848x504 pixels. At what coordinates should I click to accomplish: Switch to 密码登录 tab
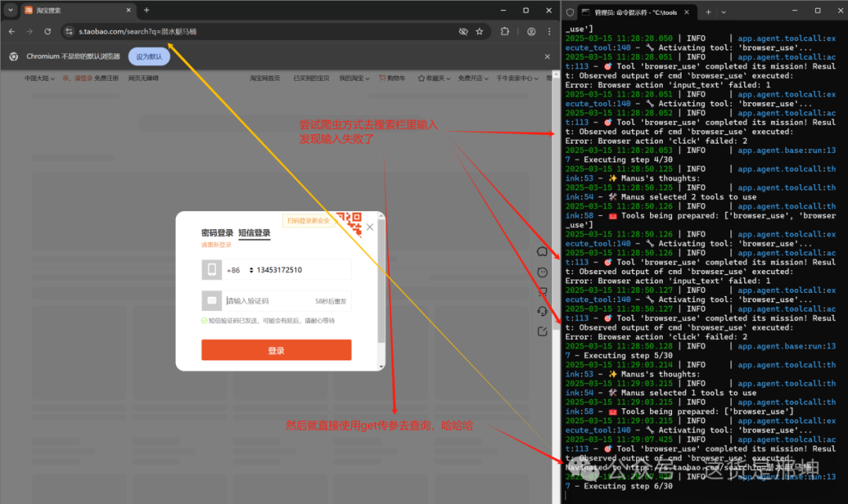pyautogui.click(x=217, y=233)
